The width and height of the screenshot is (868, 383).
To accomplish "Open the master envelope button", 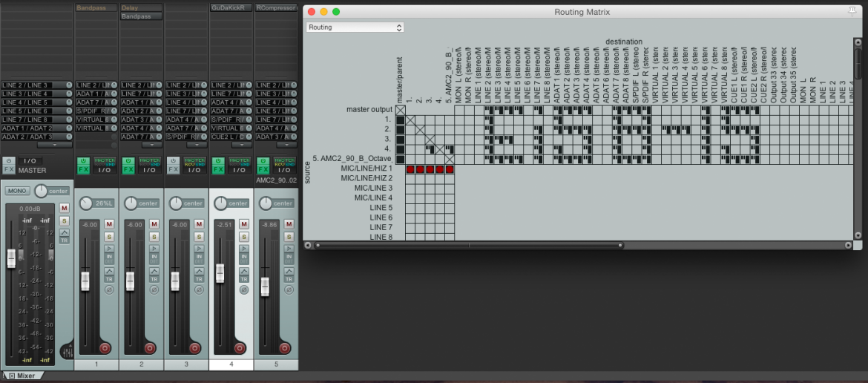I will click(65, 232).
